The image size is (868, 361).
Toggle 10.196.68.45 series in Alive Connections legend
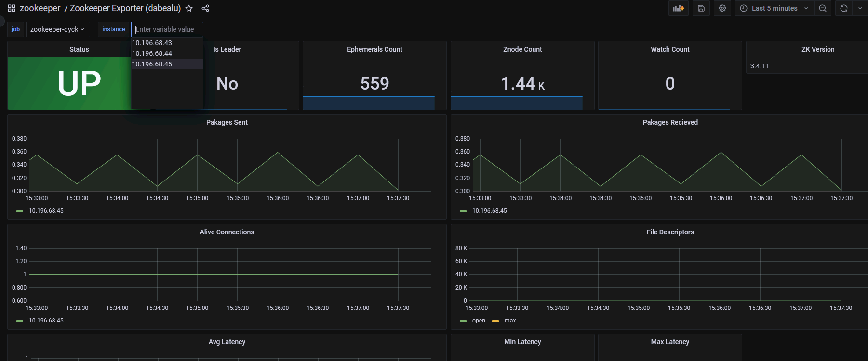click(x=46, y=321)
